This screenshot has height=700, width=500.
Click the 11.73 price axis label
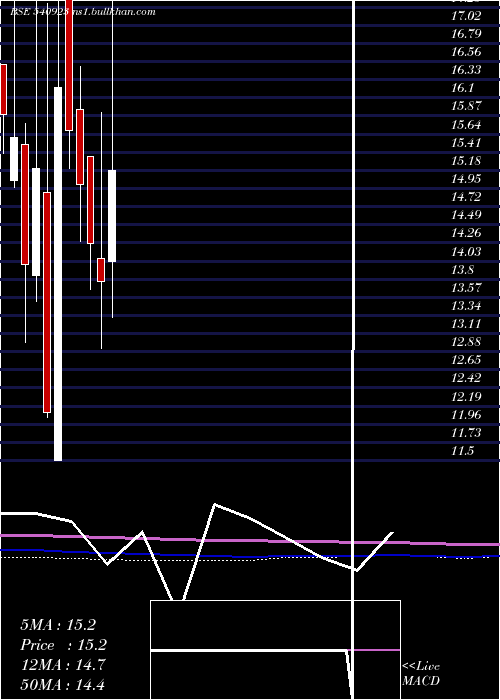tap(466, 433)
